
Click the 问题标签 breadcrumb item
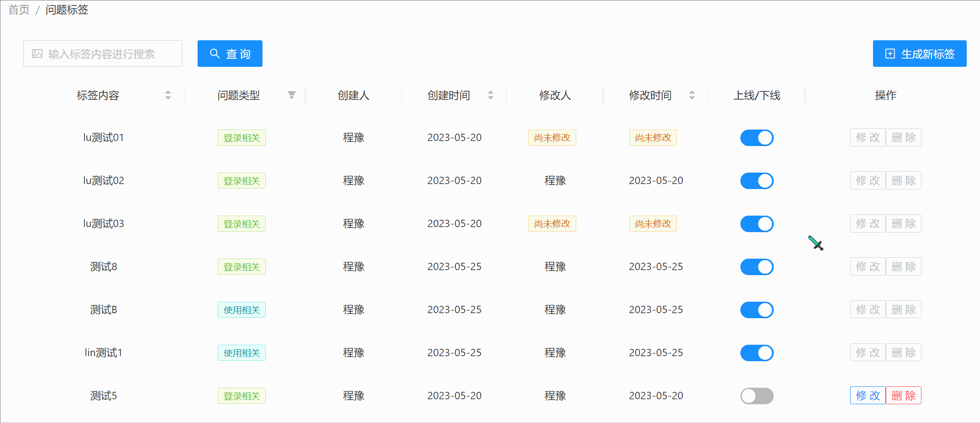point(67,10)
